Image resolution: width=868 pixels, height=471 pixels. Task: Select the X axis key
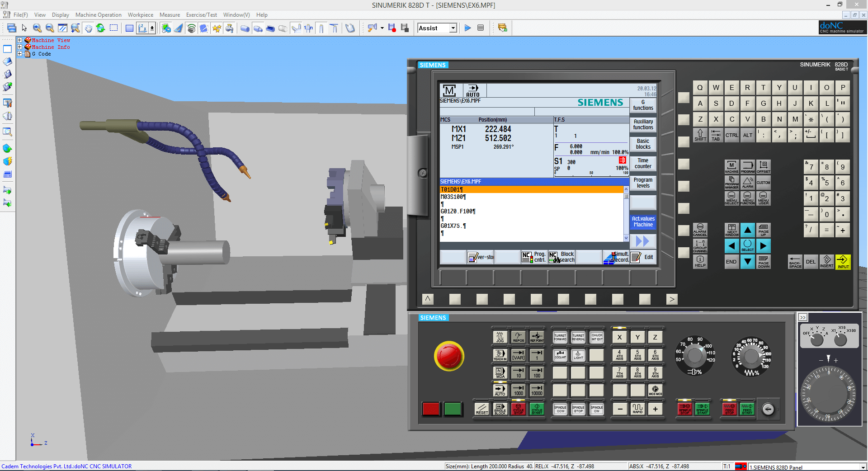click(x=619, y=337)
